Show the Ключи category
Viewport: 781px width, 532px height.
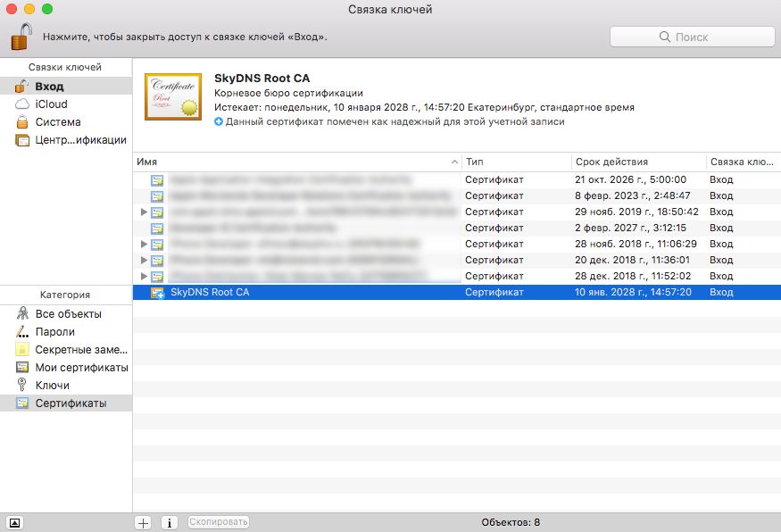tap(66, 386)
